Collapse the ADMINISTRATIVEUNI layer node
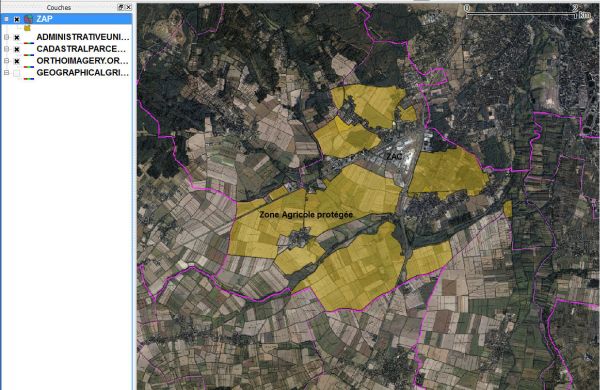The width and height of the screenshot is (600, 390). point(6,37)
